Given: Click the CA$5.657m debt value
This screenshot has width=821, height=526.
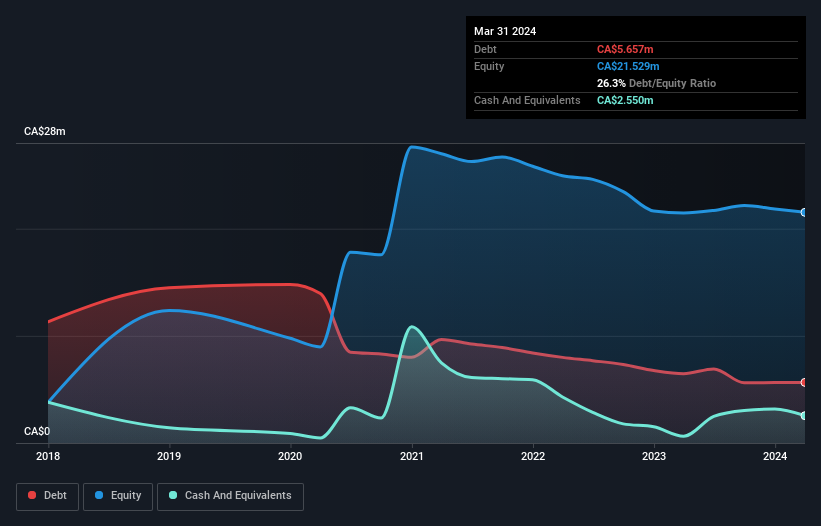Looking at the screenshot, I should click(x=625, y=49).
